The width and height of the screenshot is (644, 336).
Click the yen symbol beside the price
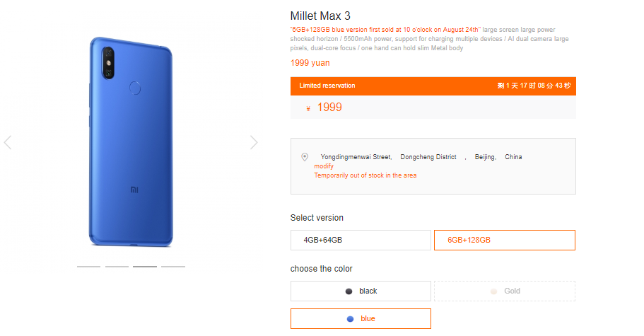click(x=308, y=108)
